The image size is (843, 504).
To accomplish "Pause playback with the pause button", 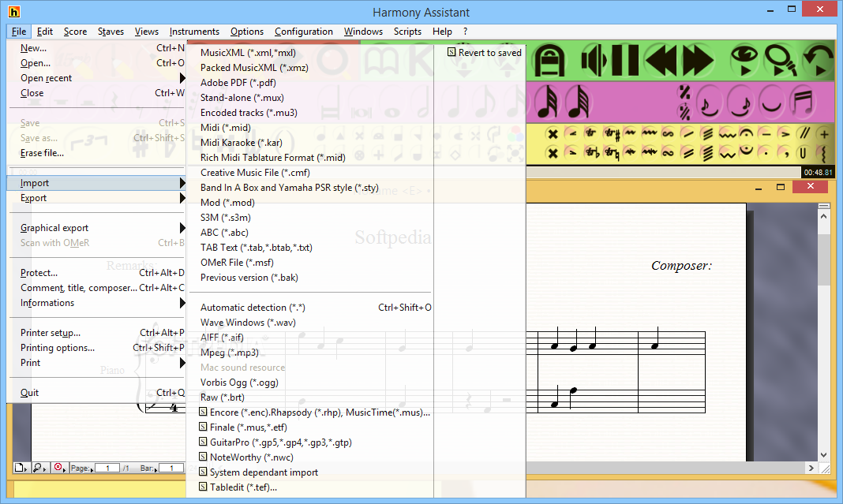I will (624, 60).
